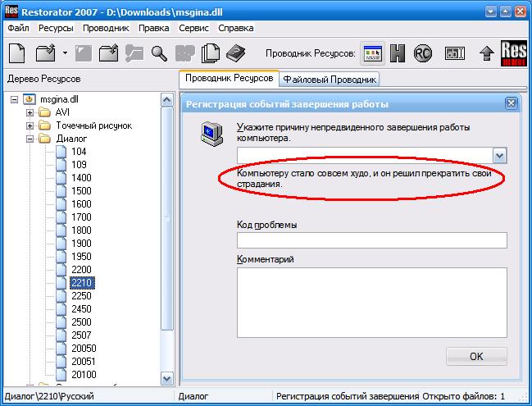Collapse the Диалог folder node

(x=30, y=139)
